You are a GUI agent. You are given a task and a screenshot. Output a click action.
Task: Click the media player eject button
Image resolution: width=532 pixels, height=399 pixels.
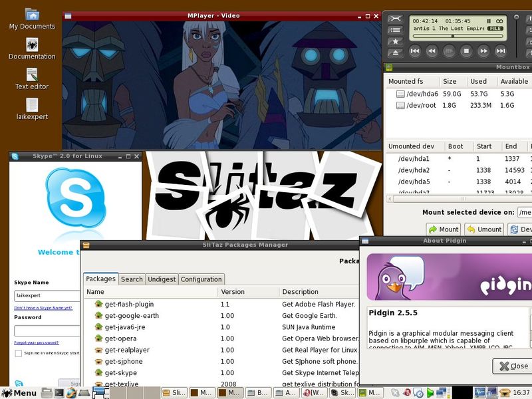pos(395,53)
